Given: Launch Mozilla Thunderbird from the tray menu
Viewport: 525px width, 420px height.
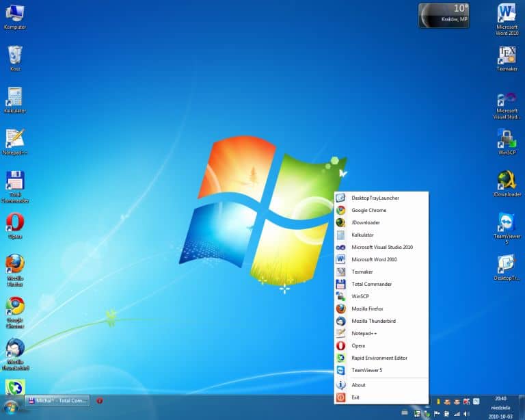Looking at the screenshot, I should 381,321.
